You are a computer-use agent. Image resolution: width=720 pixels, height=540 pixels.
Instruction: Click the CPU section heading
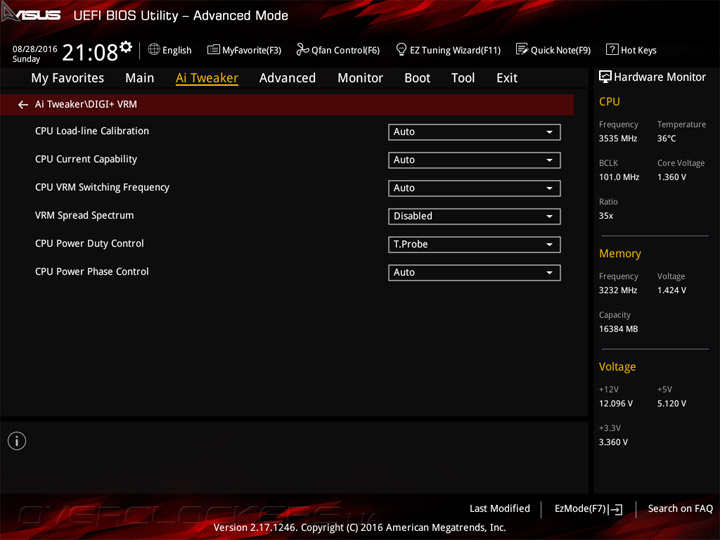[609, 101]
